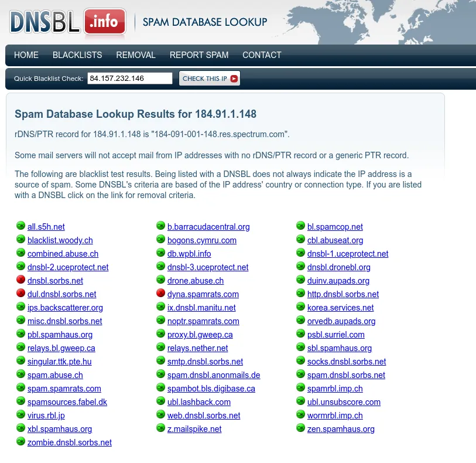Image resolution: width=476 pixels, height=463 pixels.
Task: Click green OK icon beside proxy.bl.gweep.ca
Action: coord(160,333)
